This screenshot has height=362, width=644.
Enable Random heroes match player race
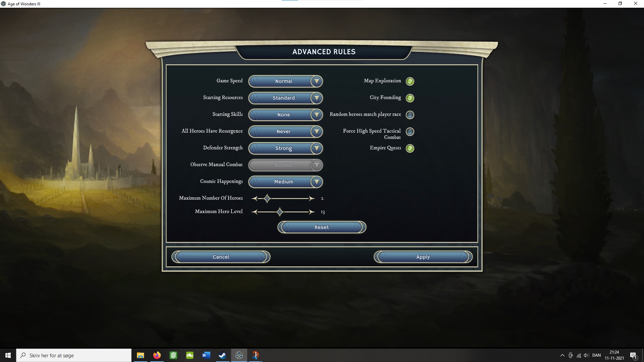pyautogui.click(x=410, y=115)
